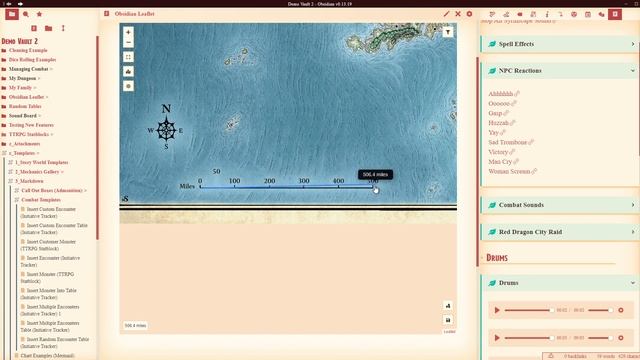This screenshot has height=360, width=640.
Task: Open the search sidebar tab
Action: pyautogui.click(x=26, y=14)
